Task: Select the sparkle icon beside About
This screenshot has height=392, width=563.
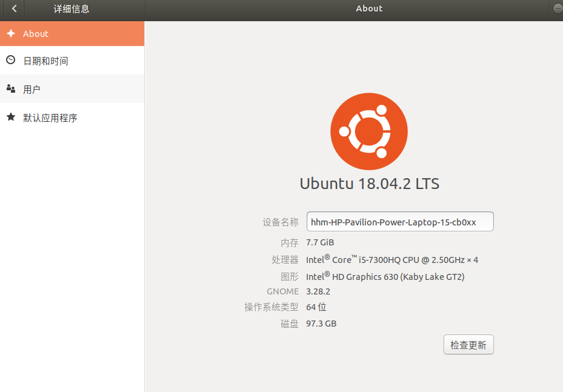Action: tap(11, 34)
